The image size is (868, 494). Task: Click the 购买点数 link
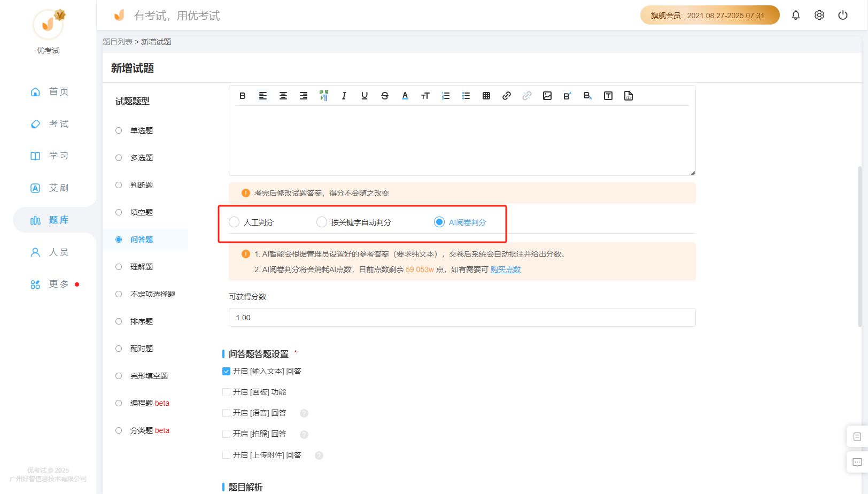click(x=506, y=269)
